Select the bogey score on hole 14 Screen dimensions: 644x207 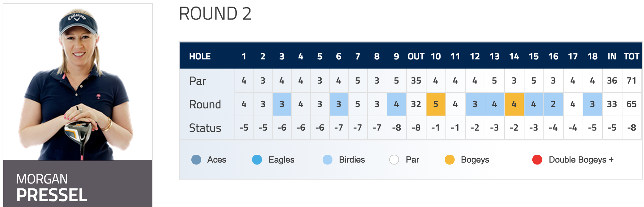pyautogui.click(x=514, y=104)
